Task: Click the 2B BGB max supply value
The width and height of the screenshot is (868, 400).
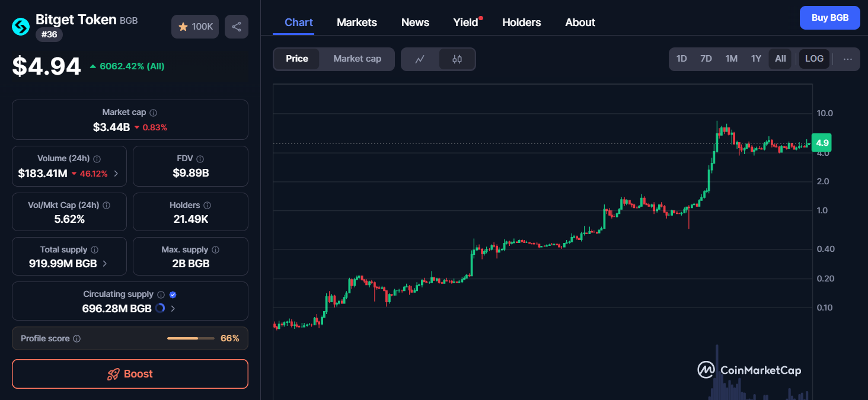Action: click(191, 264)
